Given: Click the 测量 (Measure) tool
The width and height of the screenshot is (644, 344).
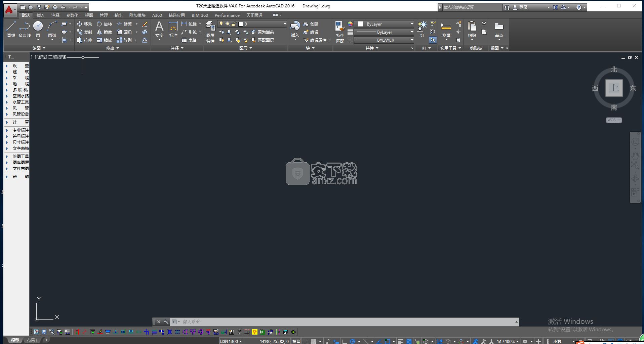Looking at the screenshot, I should [x=446, y=30].
